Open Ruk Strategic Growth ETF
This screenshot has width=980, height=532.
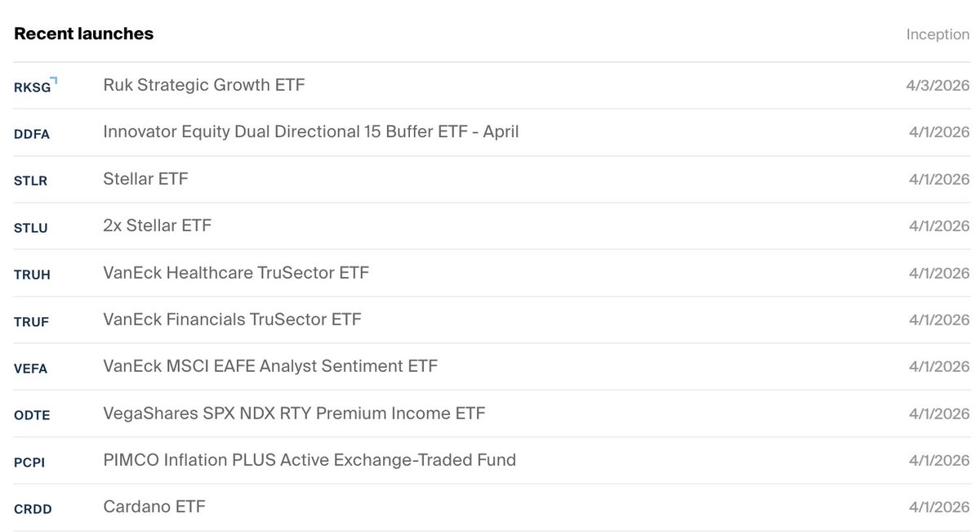(x=204, y=85)
